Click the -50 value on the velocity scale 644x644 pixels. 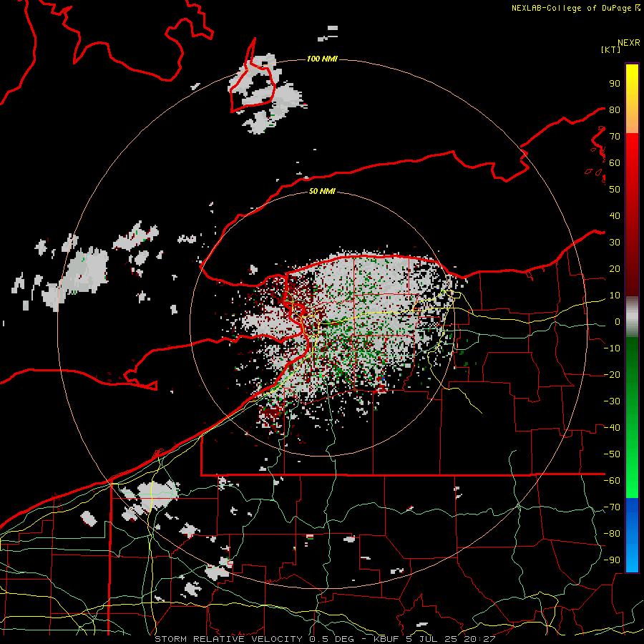click(x=612, y=454)
